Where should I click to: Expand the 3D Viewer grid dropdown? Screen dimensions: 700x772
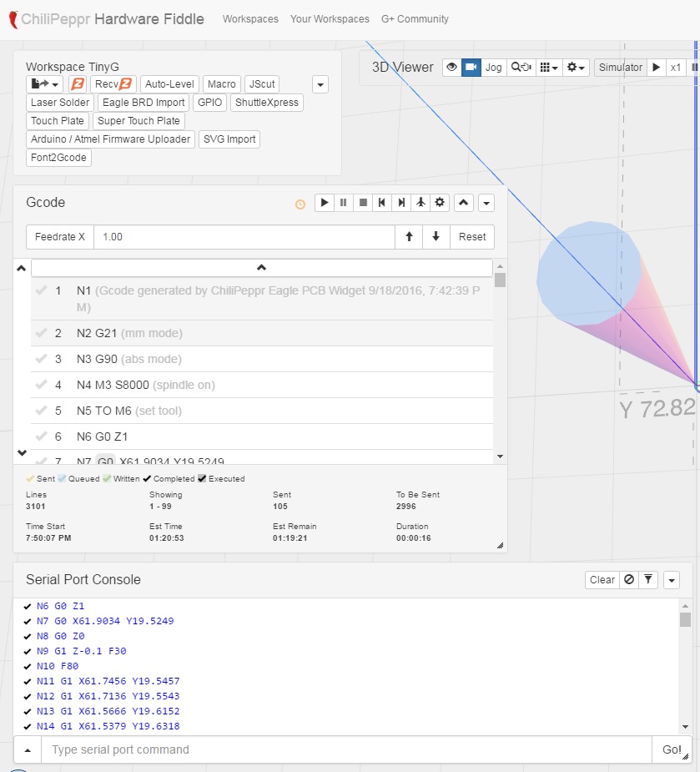coord(548,68)
